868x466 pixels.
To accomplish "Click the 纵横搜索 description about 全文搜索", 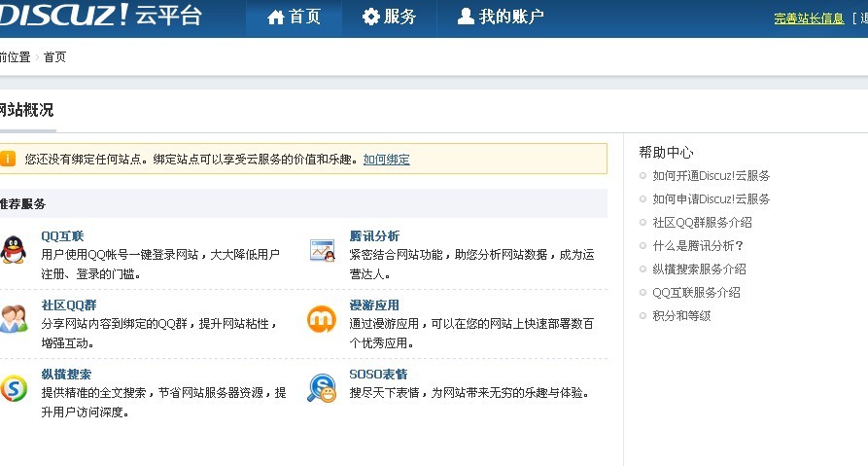I will click(164, 403).
